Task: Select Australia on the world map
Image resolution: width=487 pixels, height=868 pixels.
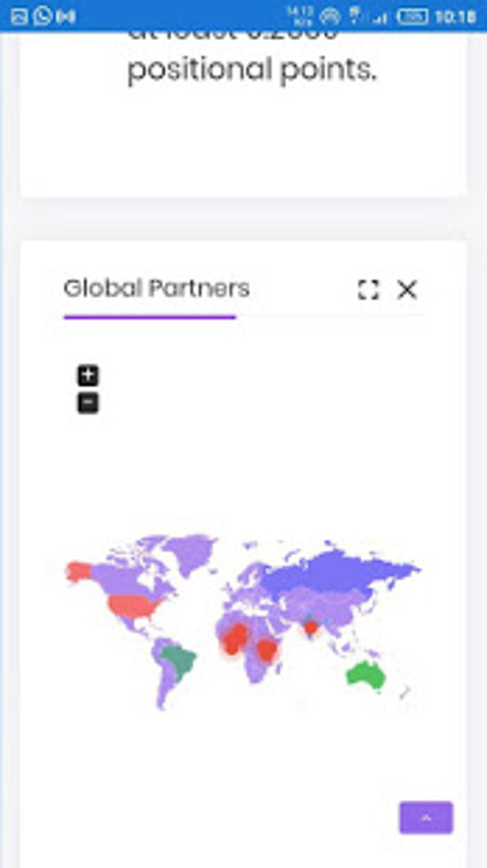Action: 366,675
